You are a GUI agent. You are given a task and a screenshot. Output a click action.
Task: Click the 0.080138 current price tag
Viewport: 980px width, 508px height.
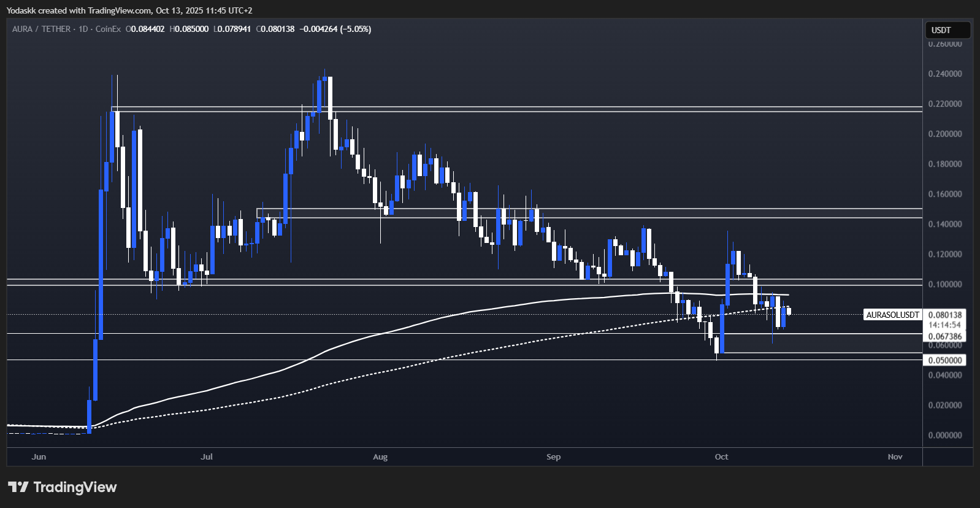pos(945,315)
